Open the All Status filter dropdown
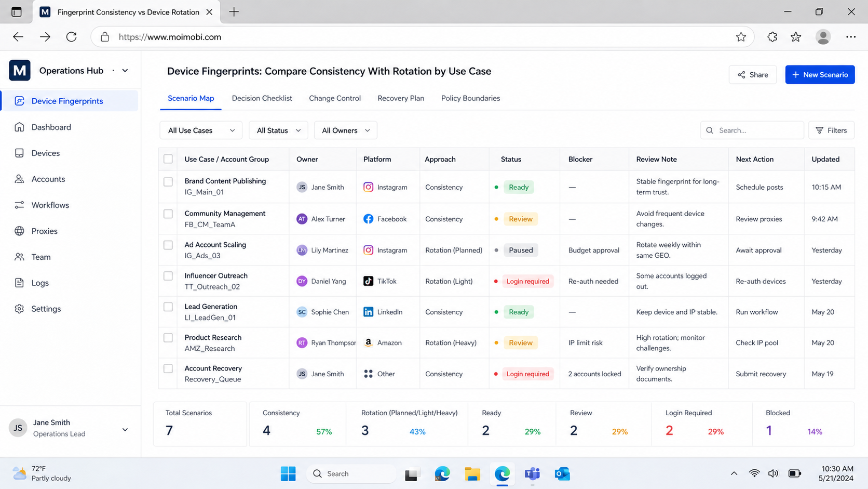 click(x=278, y=130)
